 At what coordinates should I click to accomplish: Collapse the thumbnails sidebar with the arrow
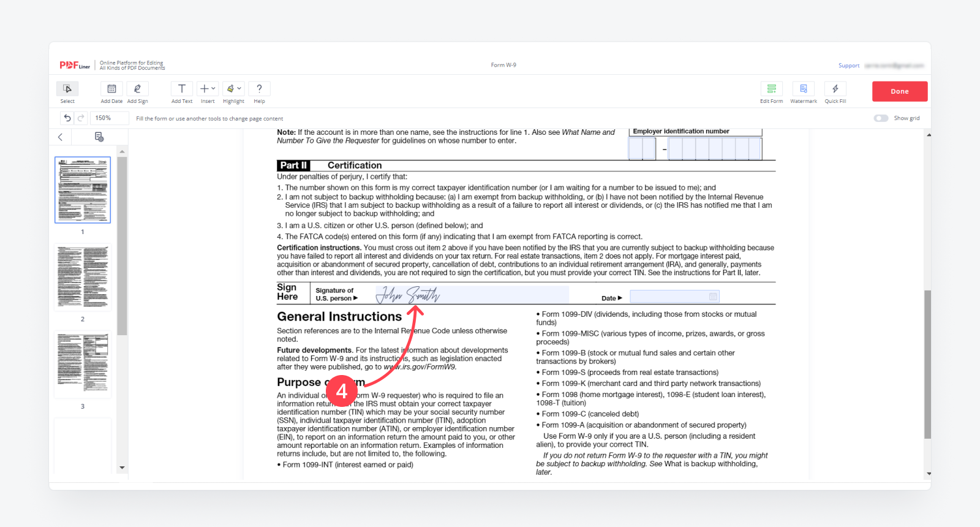click(x=60, y=137)
